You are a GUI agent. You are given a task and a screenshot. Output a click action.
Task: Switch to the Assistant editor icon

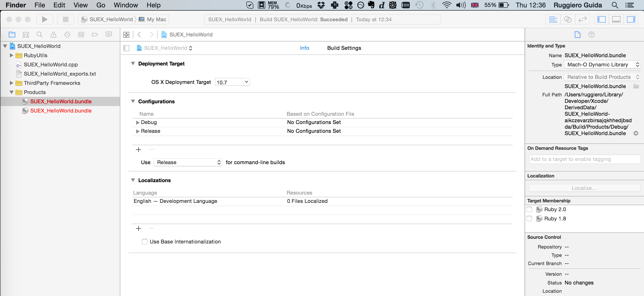tap(568, 19)
